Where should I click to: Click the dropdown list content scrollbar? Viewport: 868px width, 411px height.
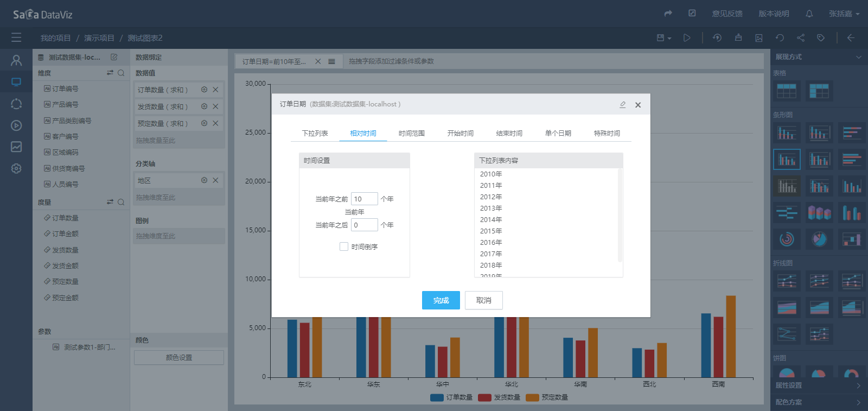620,216
